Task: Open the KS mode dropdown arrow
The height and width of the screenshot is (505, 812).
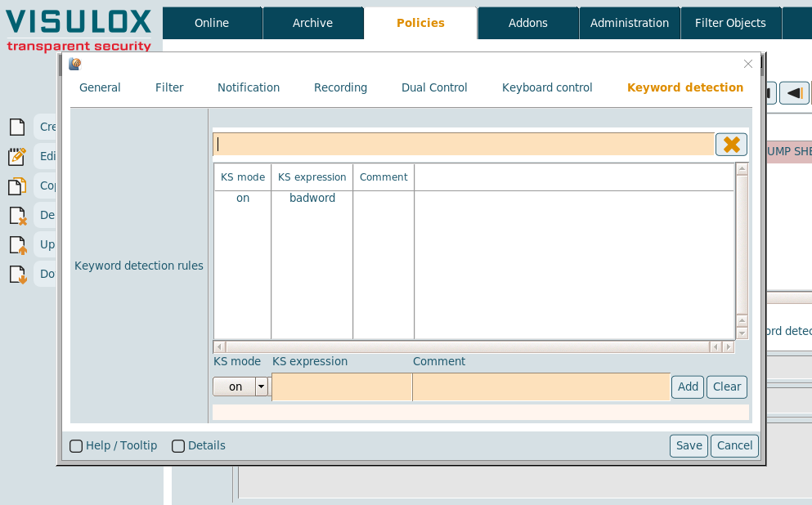Action: [262, 387]
